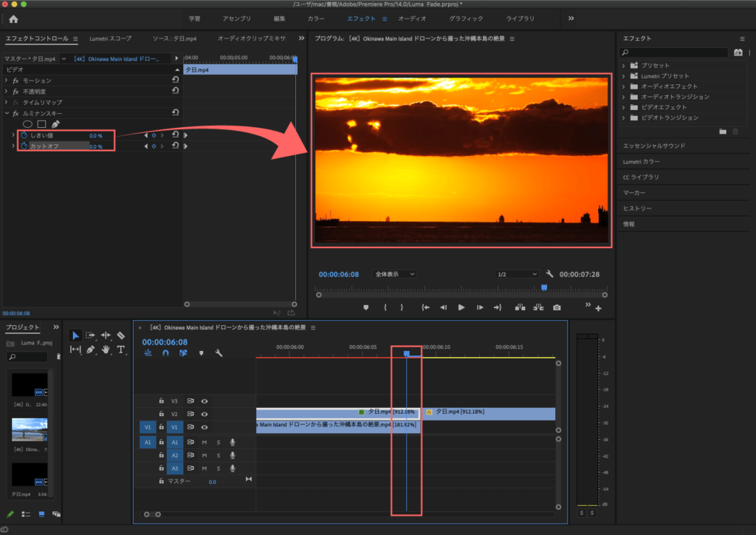This screenshot has width=756, height=535.
Task: Click timeline playhead at 00:00:06:08
Action: 407,354
